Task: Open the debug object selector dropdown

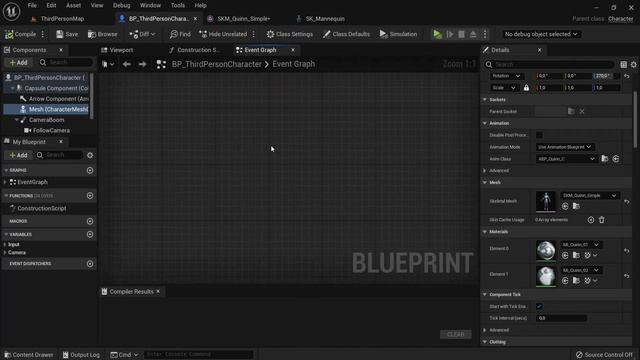Action: tap(540, 34)
